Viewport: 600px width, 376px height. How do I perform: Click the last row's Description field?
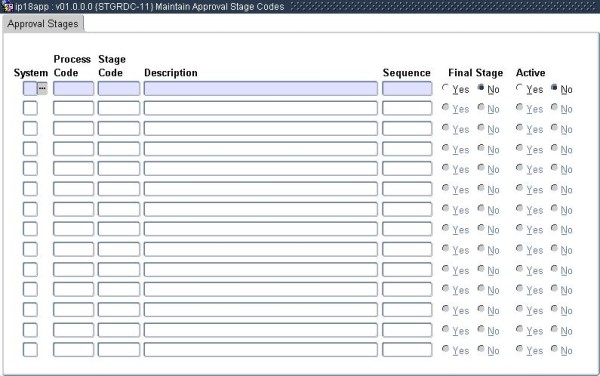click(x=261, y=350)
